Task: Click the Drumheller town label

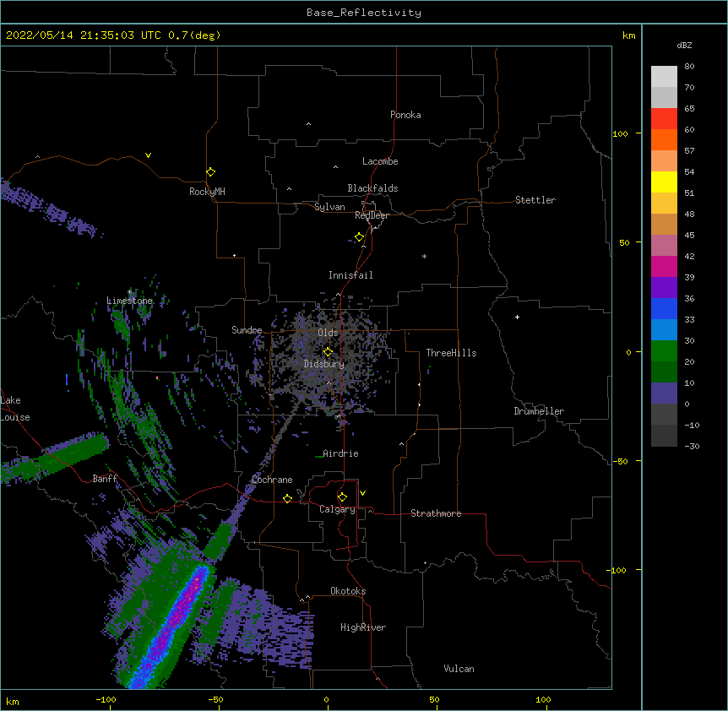Action: (539, 411)
